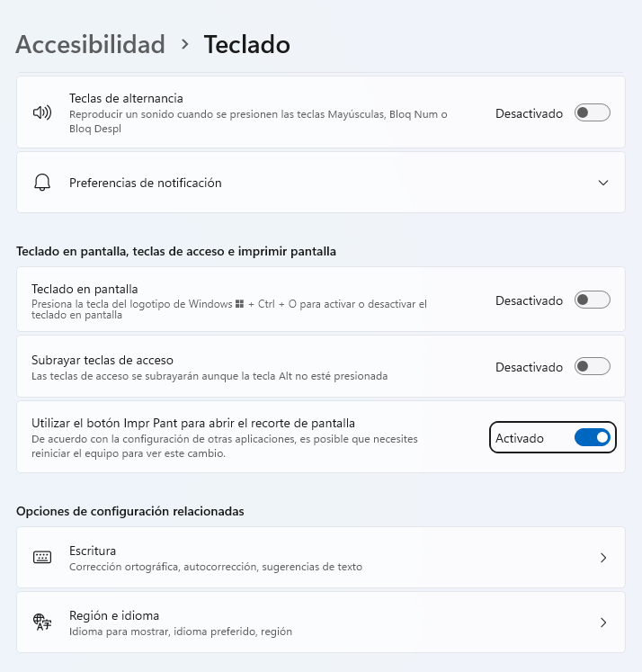Expand Preferencias de notificación chevron

point(603,183)
